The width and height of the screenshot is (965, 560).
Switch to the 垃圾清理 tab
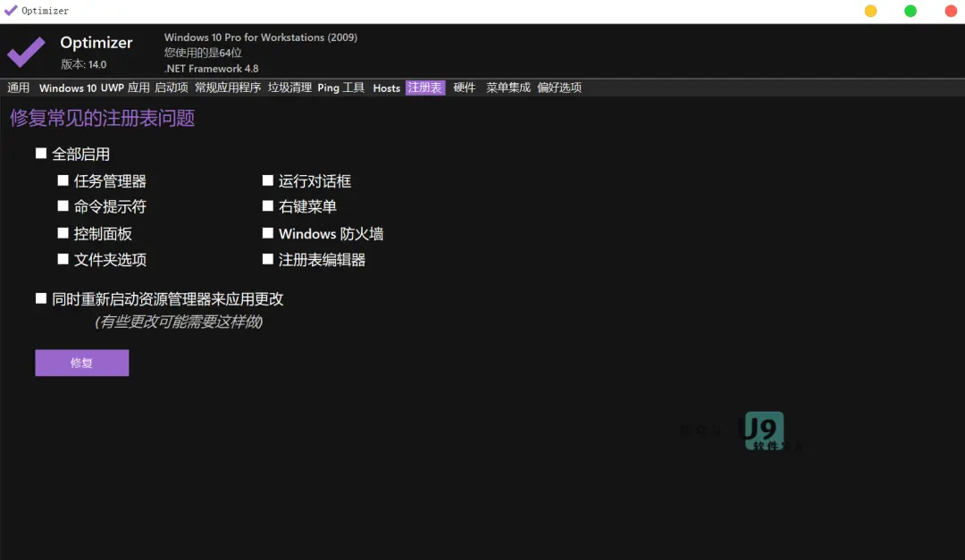pyautogui.click(x=289, y=88)
